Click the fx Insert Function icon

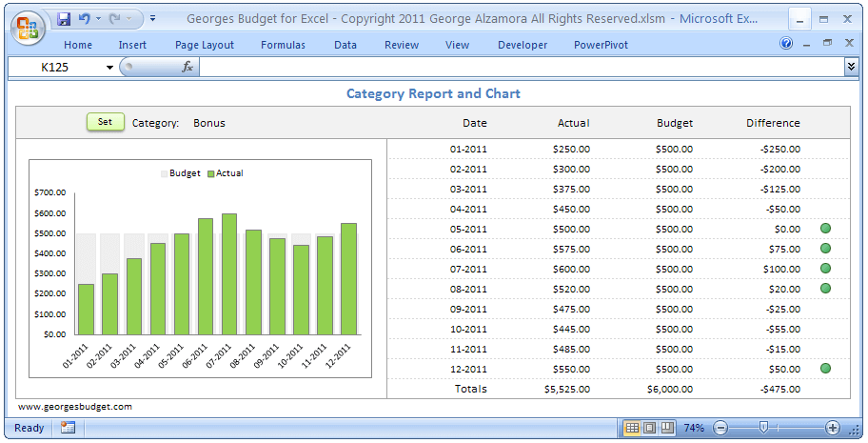coord(187,67)
